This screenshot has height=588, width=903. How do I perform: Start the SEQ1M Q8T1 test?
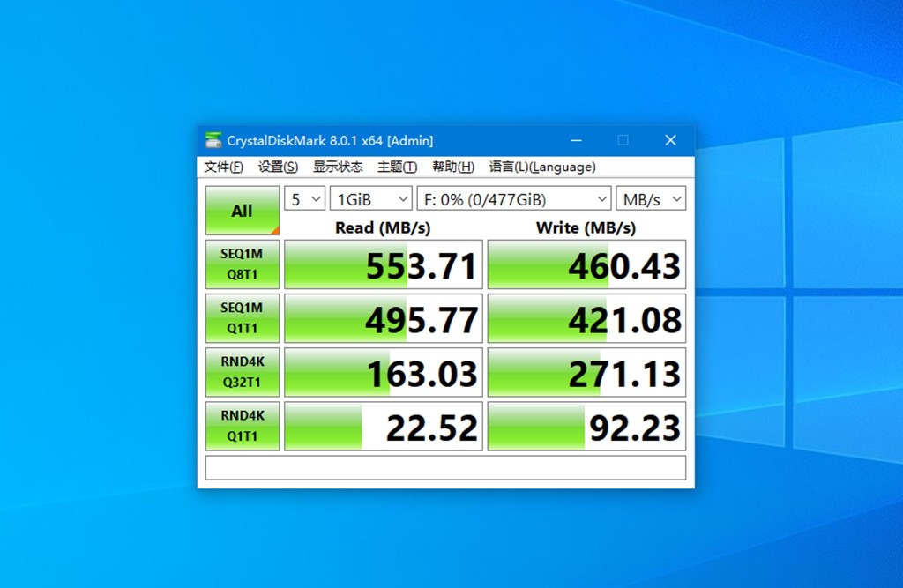click(243, 264)
